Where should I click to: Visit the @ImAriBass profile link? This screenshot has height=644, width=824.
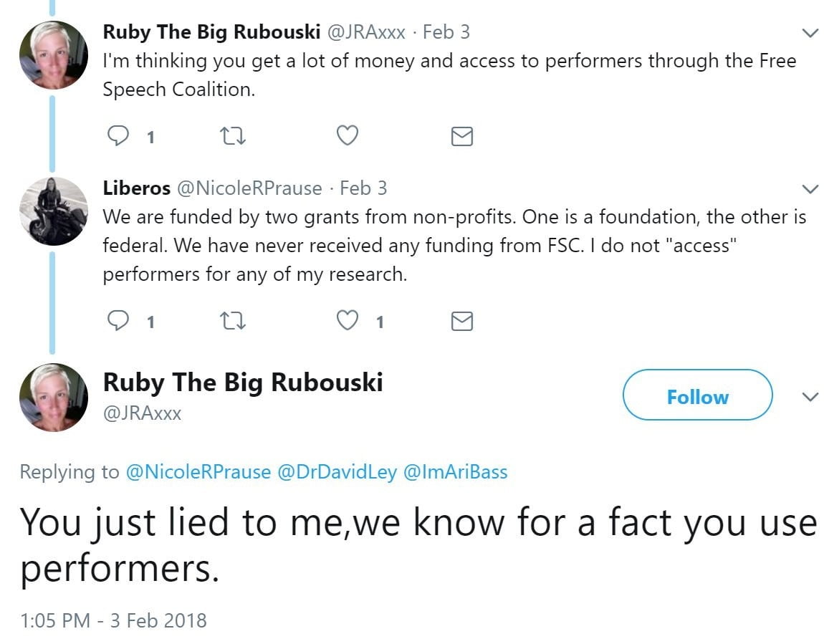pos(455,472)
